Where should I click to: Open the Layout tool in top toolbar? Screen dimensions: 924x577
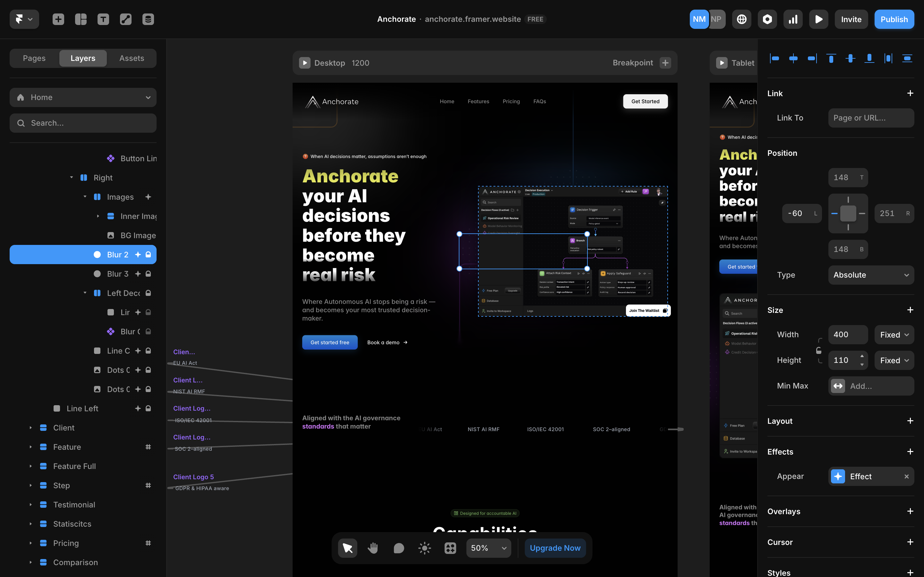point(81,19)
